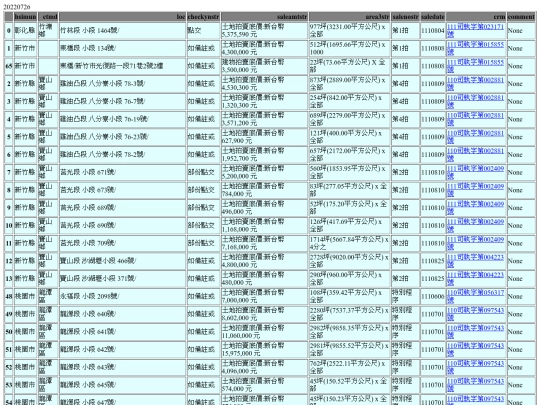Screen dimensions: 540x405
Task: Select the price cell 784,000 元
Action: click(x=264, y=190)
